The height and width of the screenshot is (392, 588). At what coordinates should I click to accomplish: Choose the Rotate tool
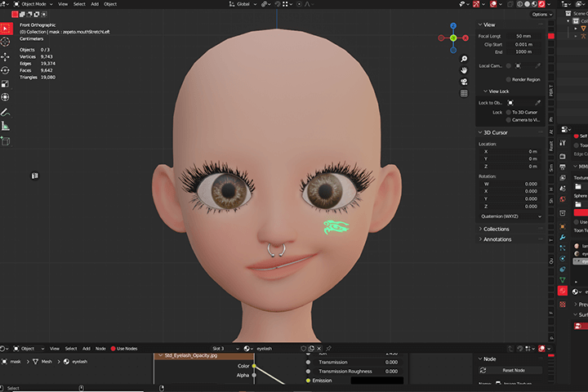[x=5, y=70]
